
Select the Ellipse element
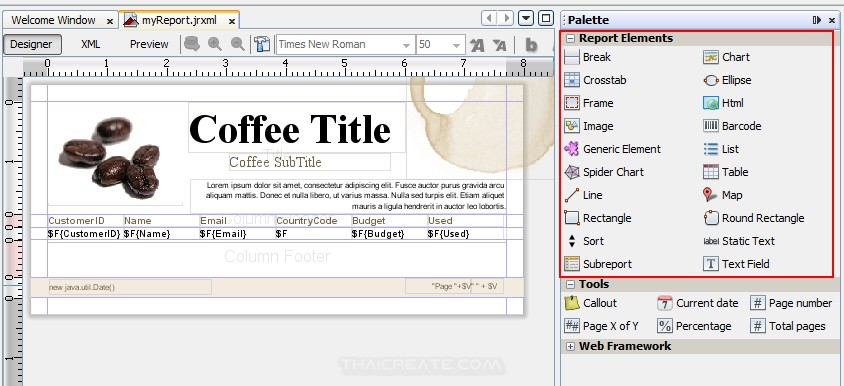click(727, 80)
